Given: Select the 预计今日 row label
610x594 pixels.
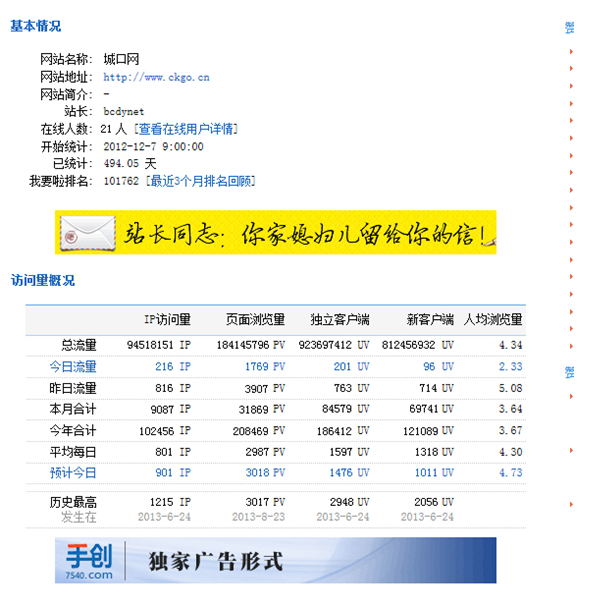Looking at the screenshot, I should coord(72,472).
